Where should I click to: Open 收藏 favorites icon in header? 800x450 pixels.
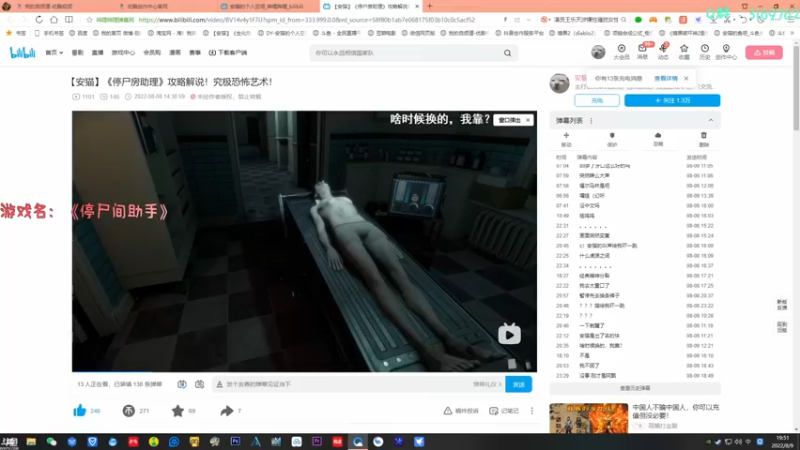684,52
